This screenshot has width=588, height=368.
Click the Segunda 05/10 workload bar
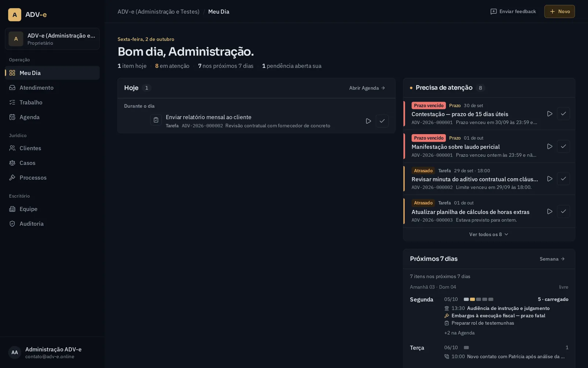[478, 300]
